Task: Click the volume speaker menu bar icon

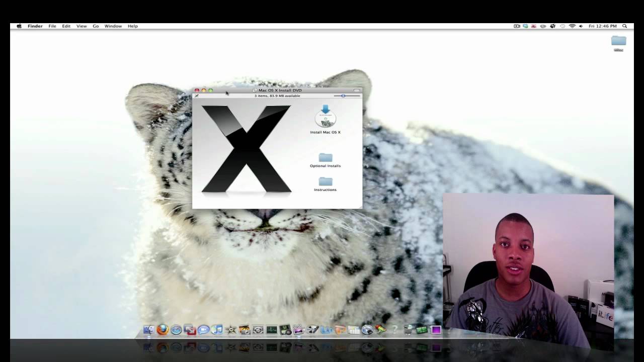Action: pos(581,26)
